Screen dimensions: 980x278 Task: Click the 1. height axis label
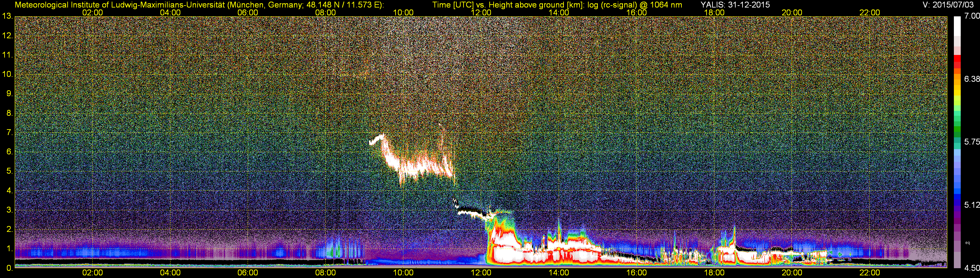(9, 249)
